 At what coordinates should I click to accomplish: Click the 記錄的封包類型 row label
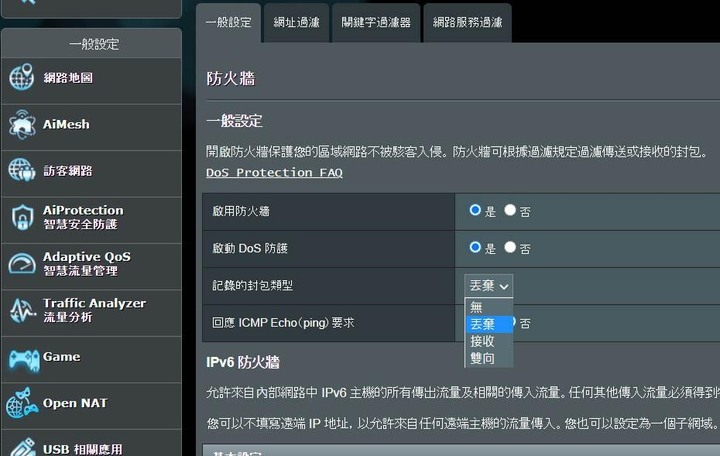point(253,286)
